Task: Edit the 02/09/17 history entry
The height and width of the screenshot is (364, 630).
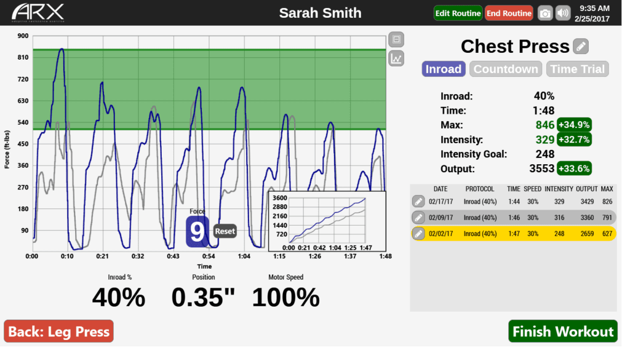Action: pos(418,218)
